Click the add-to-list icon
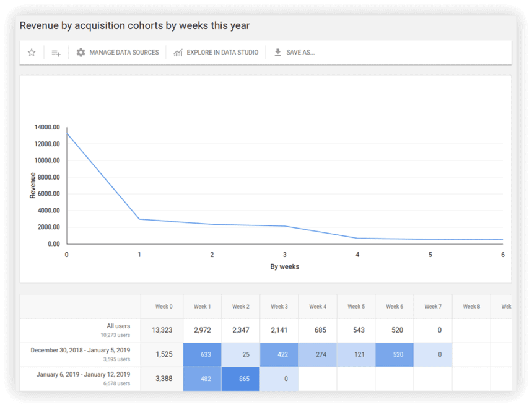This screenshot has height=407, width=532. coord(56,53)
